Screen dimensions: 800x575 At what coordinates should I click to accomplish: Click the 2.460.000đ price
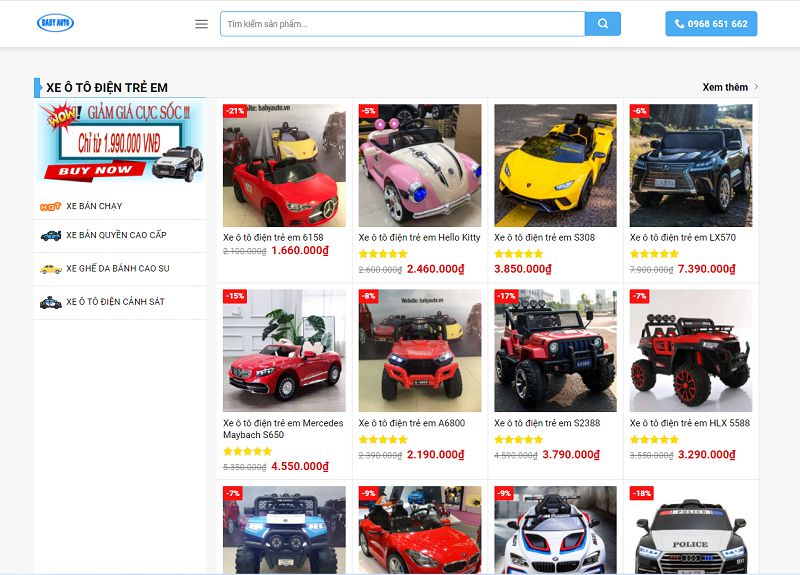pos(436,269)
